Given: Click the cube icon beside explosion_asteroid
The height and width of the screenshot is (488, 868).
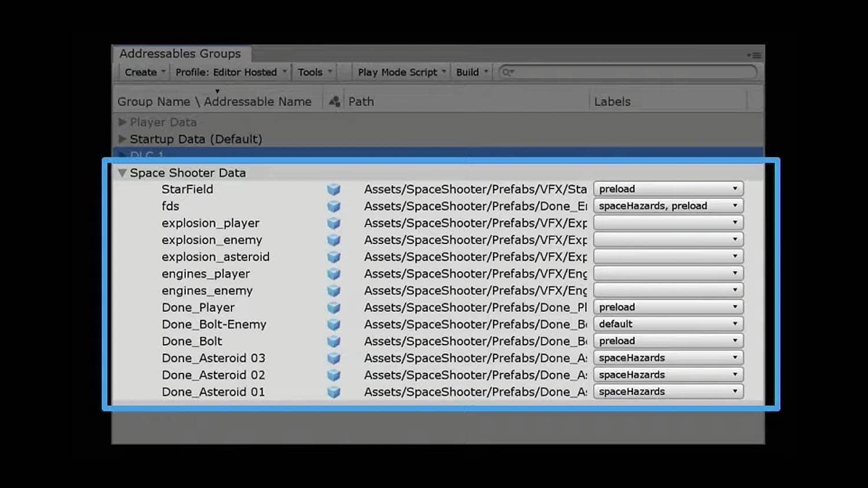Looking at the screenshot, I should click(x=334, y=256).
